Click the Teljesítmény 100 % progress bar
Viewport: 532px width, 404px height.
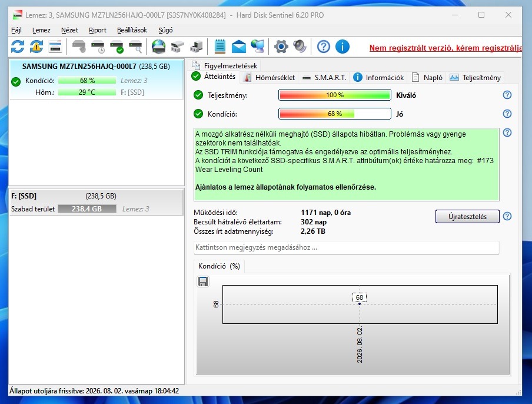tap(334, 95)
